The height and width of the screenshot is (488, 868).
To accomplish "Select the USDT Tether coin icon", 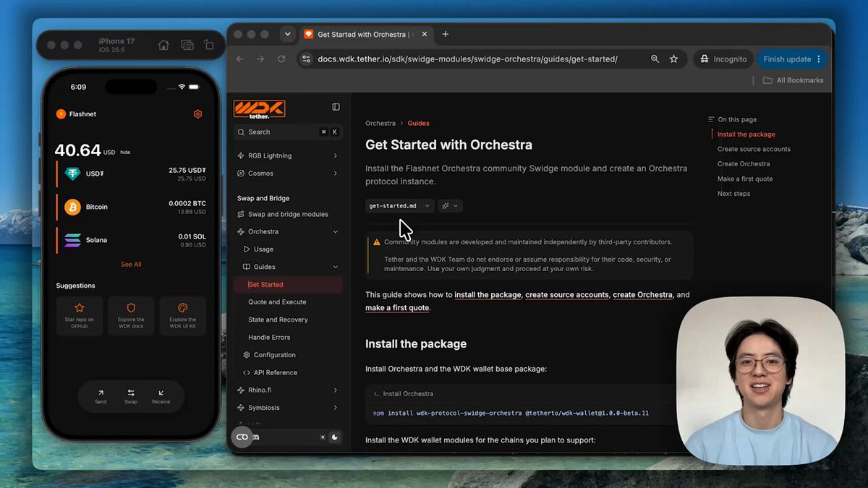I will (72, 174).
